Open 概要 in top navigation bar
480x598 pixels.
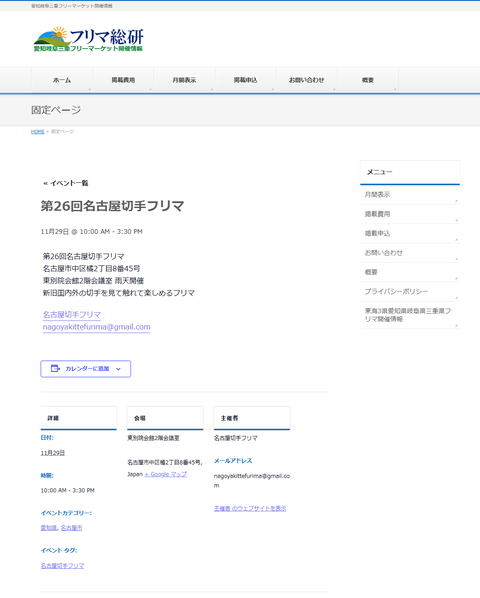tap(368, 80)
